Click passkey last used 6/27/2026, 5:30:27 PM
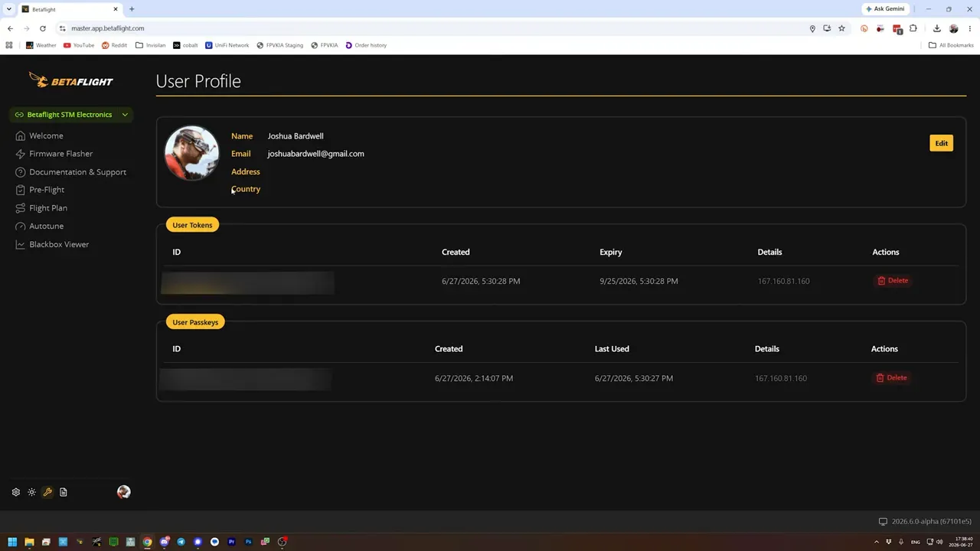The image size is (980, 551). (634, 378)
